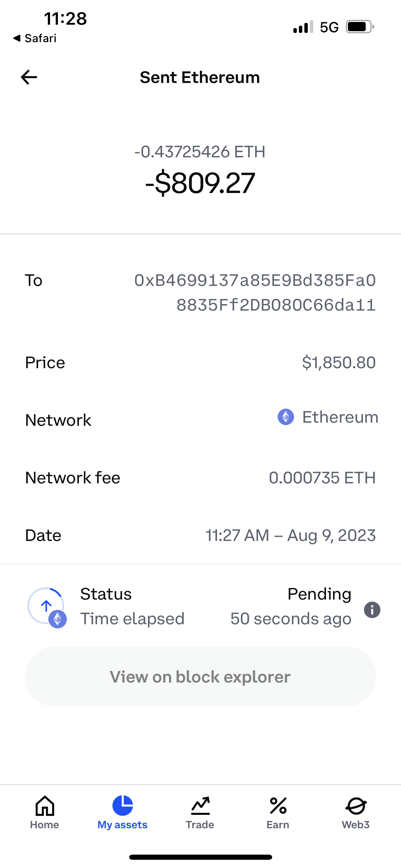Open the Home tab
Viewport: 401px width, 868px height.
tap(45, 812)
